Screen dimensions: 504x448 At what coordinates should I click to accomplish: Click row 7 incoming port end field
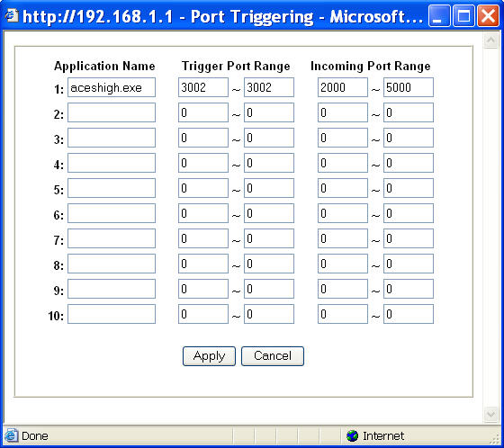tap(409, 238)
